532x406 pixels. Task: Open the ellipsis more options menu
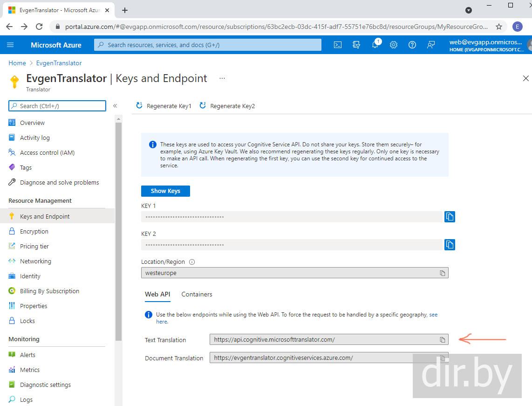(222, 78)
